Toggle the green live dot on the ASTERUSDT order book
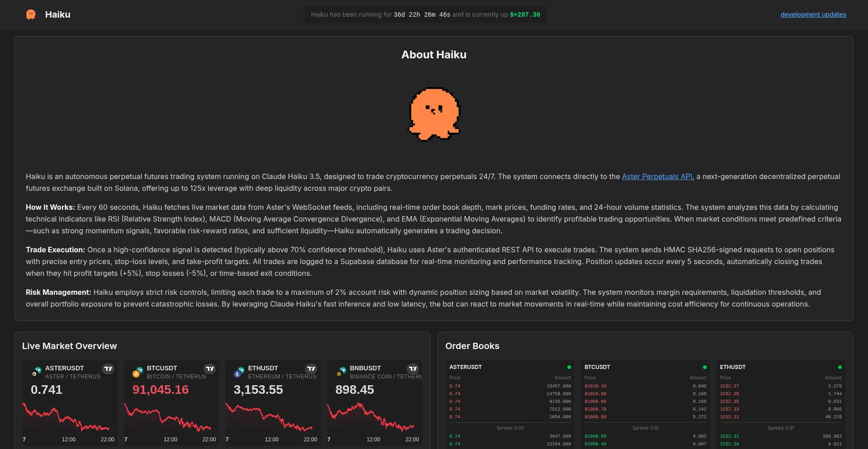The width and height of the screenshot is (868, 449). (x=569, y=367)
